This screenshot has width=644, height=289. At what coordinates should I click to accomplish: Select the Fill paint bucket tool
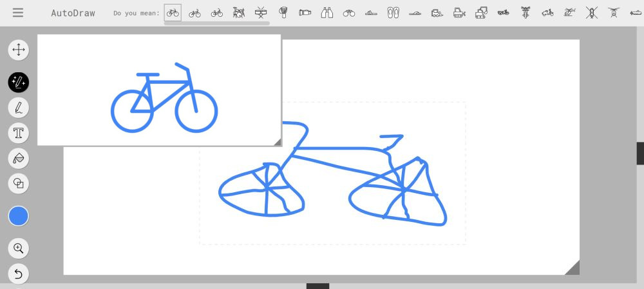pyautogui.click(x=19, y=158)
